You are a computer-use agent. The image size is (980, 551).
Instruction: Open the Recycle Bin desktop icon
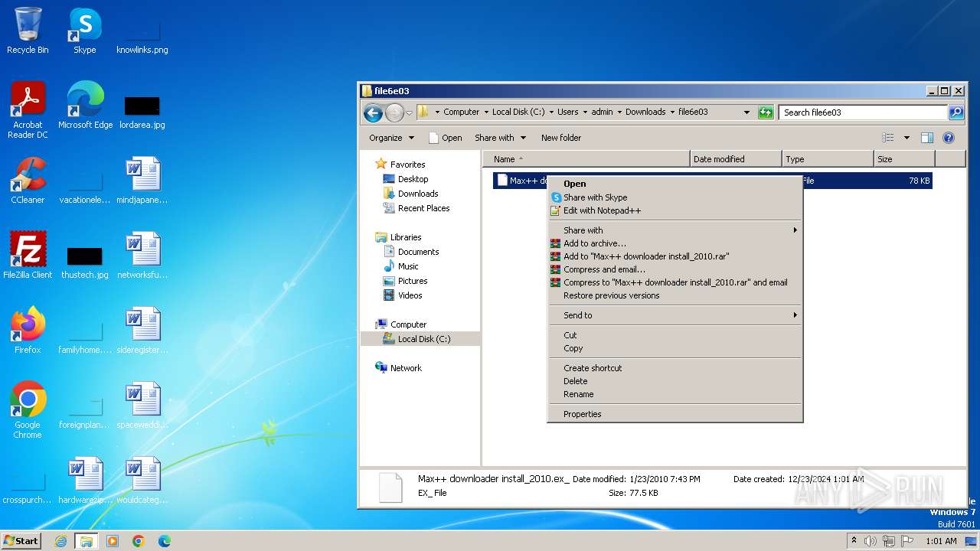pyautogui.click(x=28, y=31)
